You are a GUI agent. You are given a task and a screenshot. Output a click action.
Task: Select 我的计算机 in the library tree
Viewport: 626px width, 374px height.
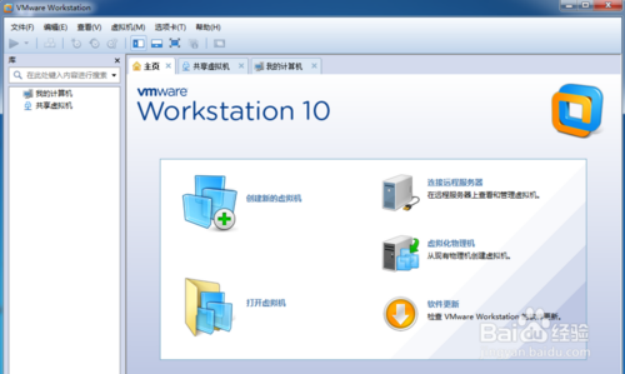48,93
